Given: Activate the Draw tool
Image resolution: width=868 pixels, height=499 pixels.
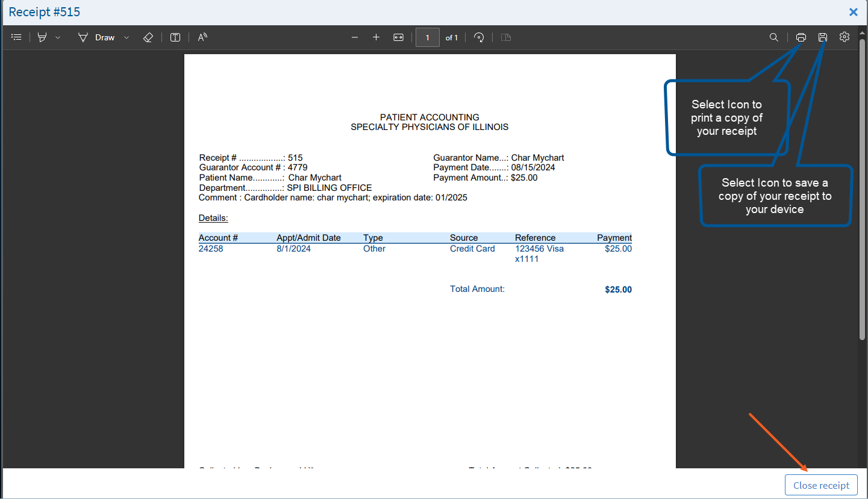Looking at the screenshot, I should coord(96,37).
